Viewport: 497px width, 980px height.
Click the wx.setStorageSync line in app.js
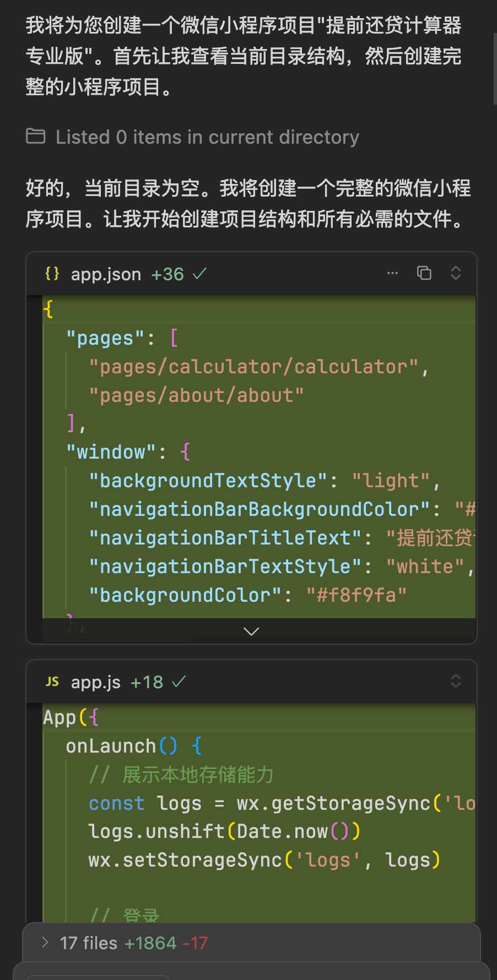coord(264,860)
